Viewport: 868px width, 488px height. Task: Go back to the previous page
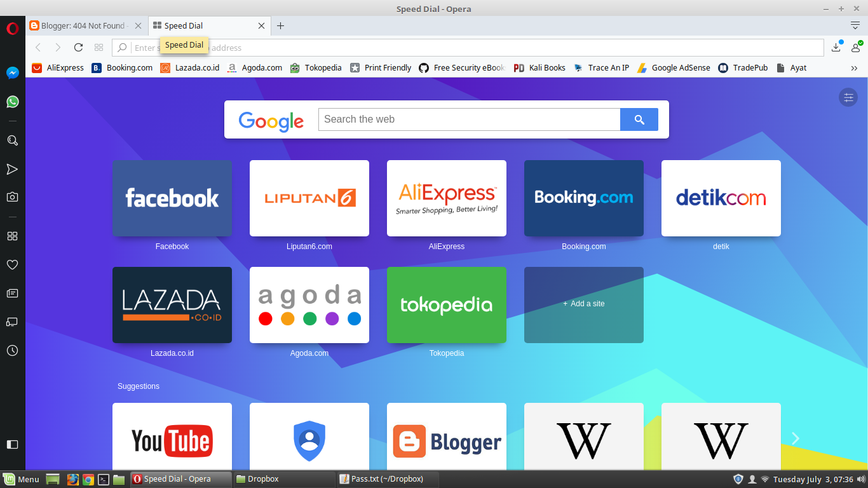[38, 48]
